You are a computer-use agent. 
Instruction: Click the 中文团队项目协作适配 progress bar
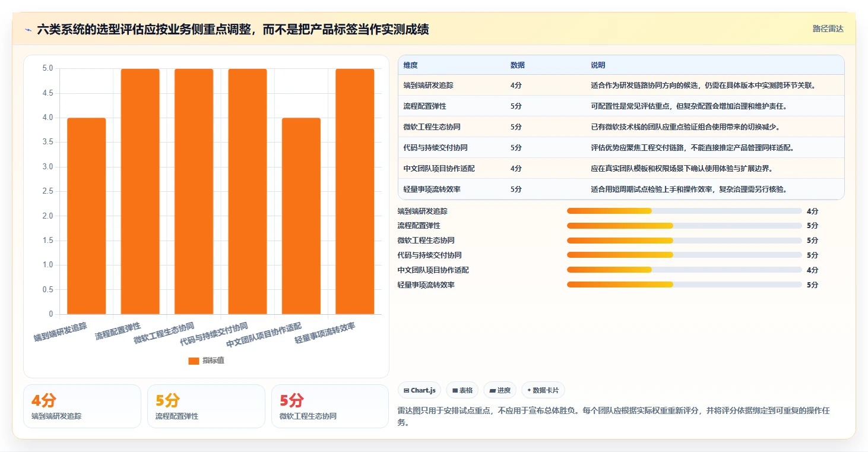685,270
